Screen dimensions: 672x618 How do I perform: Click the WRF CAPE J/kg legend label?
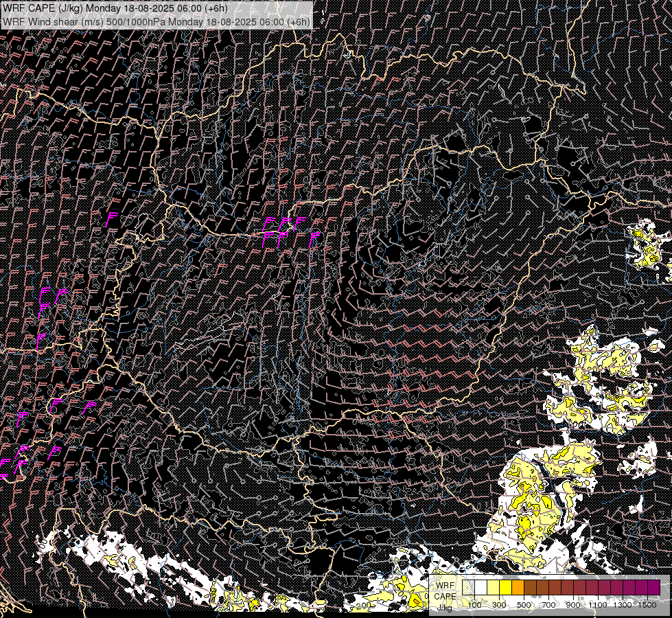click(445, 597)
